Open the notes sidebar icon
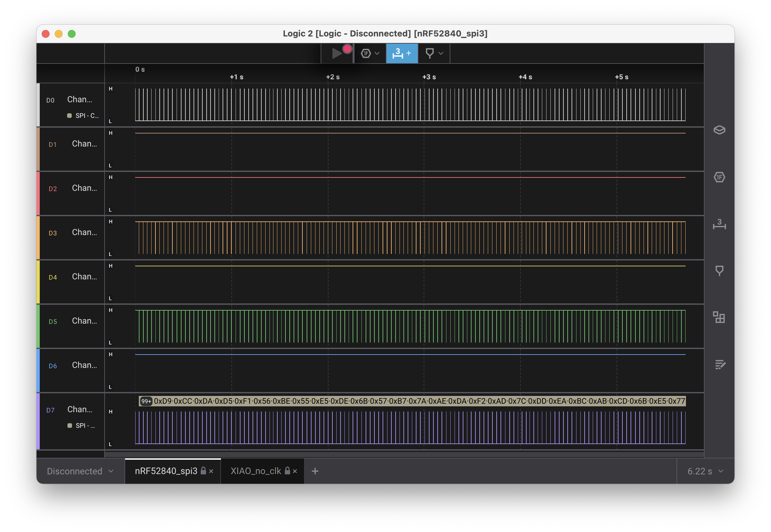771x532 pixels. point(720,364)
